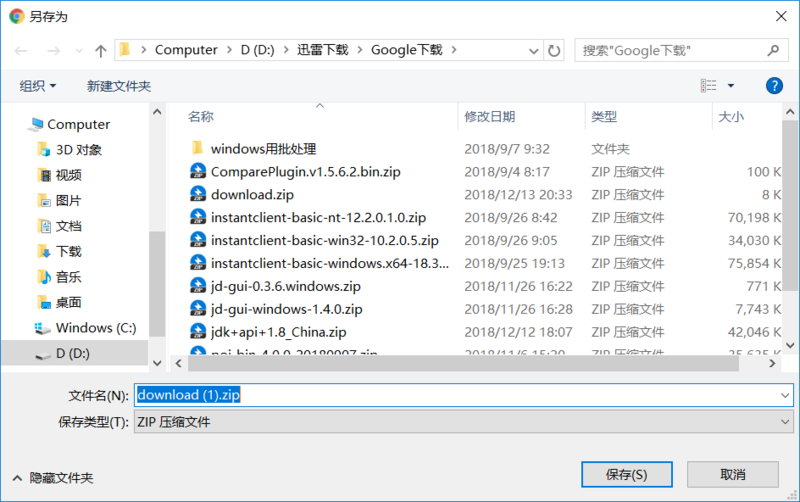Open the 文件名 dropdown arrow
800x502 pixels.
pyautogui.click(x=785, y=395)
